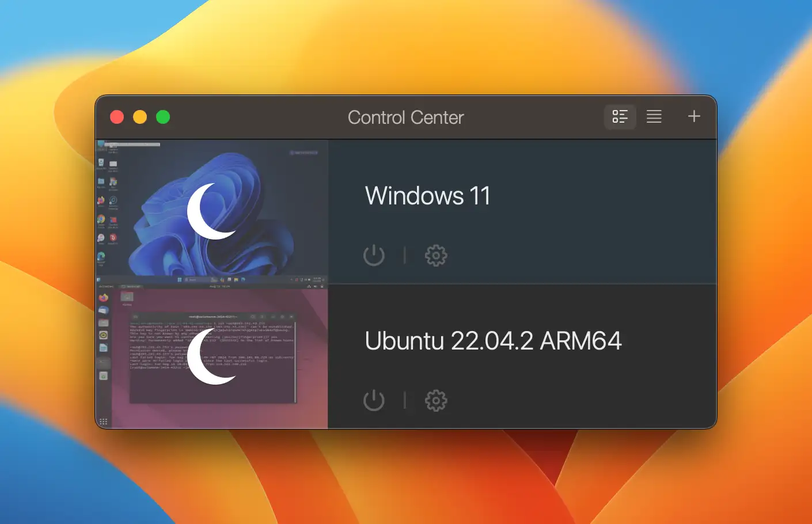Select the Windows 11 name label
812x524 pixels.
428,196
